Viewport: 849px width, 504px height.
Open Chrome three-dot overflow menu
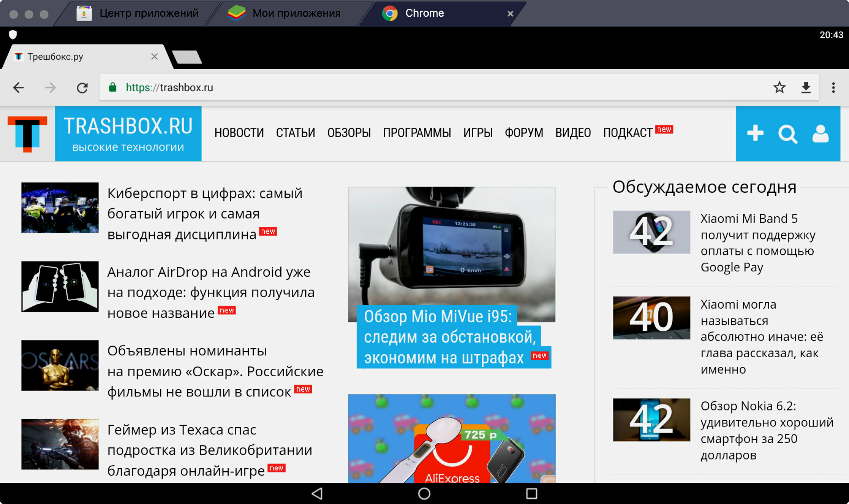click(833, 87)
